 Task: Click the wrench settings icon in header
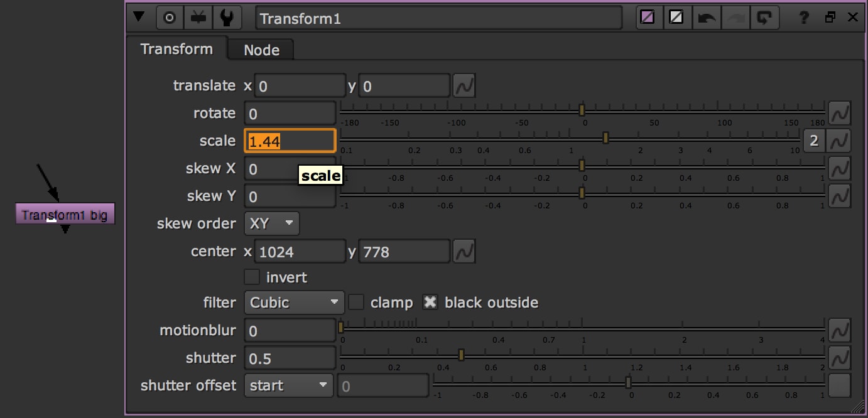(x=227, y=18)
